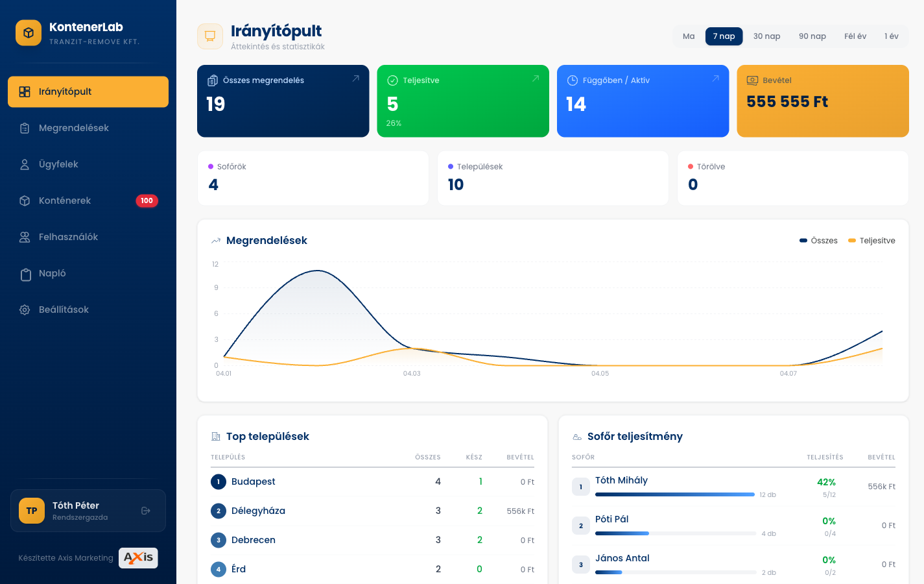
Task: Toggle the Teljesítve series in chart legend
Action: click(871, 241)
